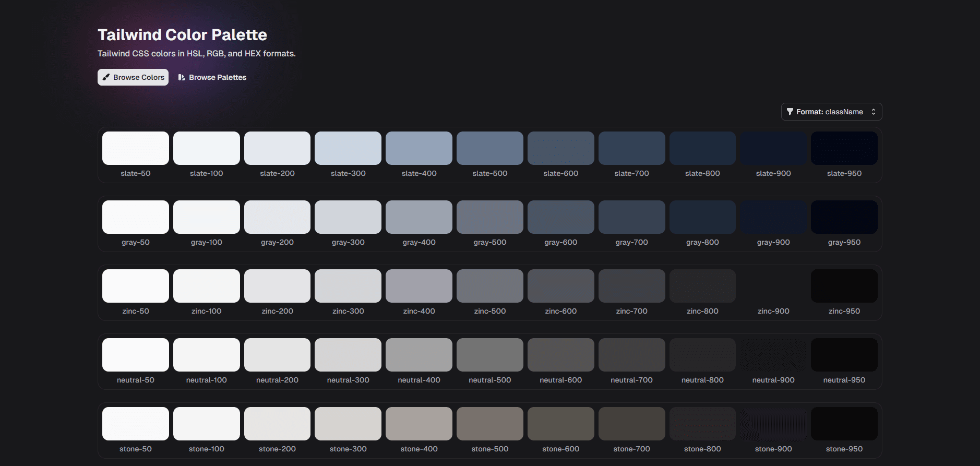Viewport: 980px width, 466px height.
Task: Open the Format: className dropdown
Action: click(x=831, y=112)
